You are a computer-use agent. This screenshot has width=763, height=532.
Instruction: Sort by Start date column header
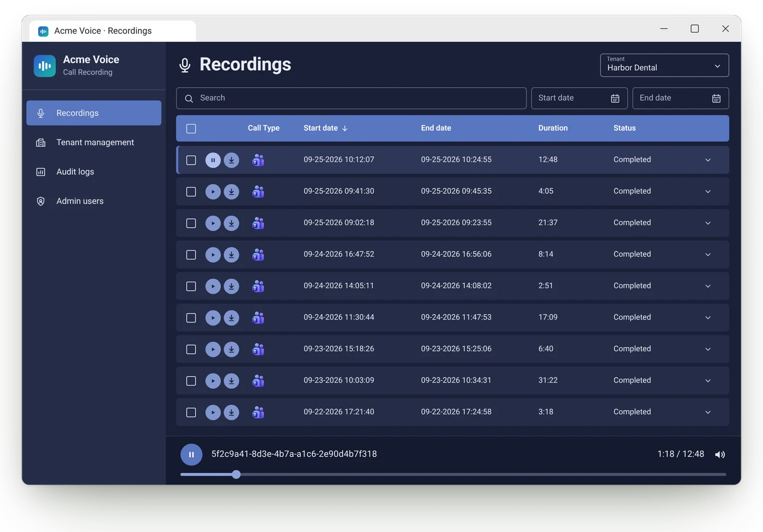coord(325,129)
